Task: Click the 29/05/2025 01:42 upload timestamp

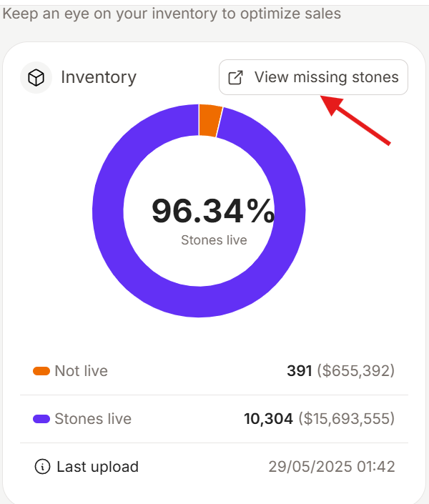Action: (332, 467)
